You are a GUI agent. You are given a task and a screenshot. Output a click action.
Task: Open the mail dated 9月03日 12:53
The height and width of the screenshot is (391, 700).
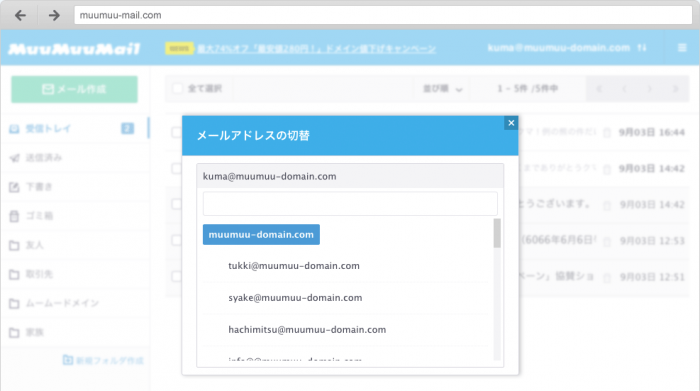(652, 241)
